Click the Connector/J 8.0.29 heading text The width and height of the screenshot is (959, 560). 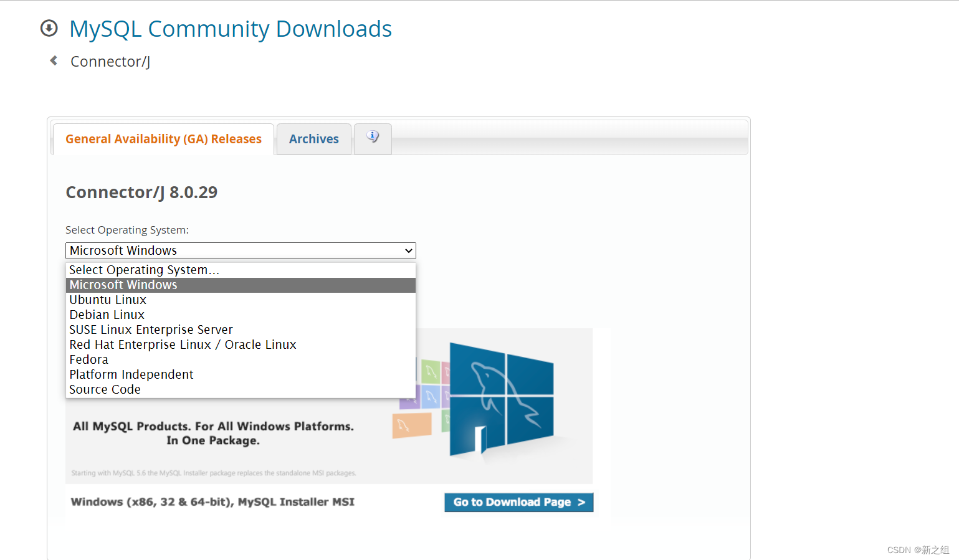(141, 192)
